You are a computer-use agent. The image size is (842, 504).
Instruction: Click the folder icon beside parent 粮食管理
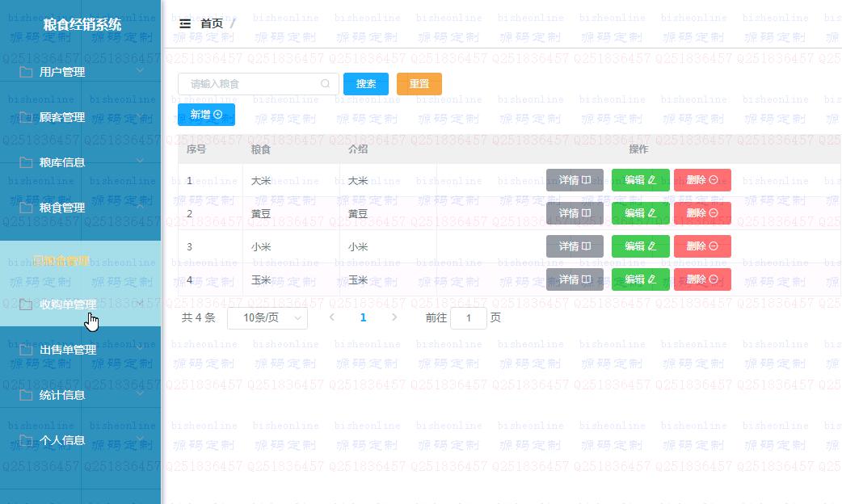[26, 208]
